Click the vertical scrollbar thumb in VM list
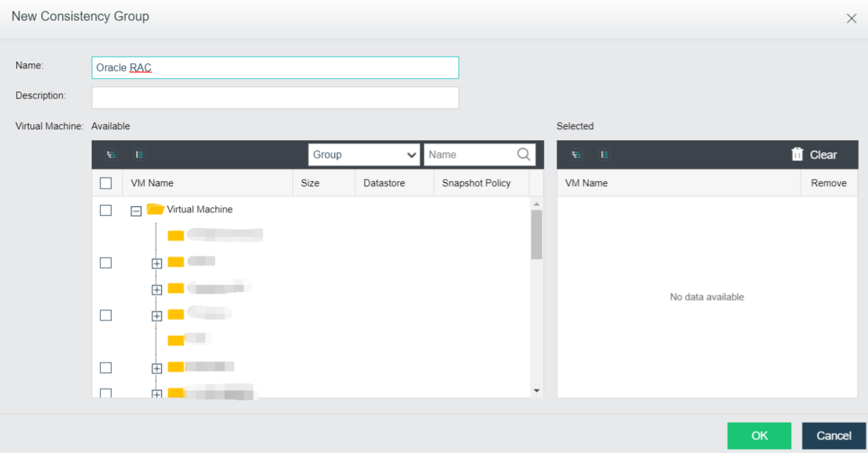The width and height of the screenshot is (868, 453). 537,234
